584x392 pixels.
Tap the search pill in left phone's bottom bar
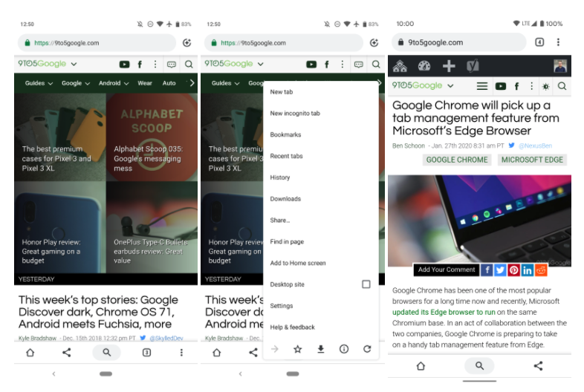point(106,352)
